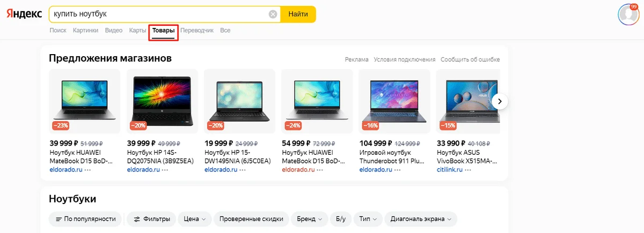Screen dimensions: 644x233
Task: Clear the search field with X icon
Action: click(273, 14)
